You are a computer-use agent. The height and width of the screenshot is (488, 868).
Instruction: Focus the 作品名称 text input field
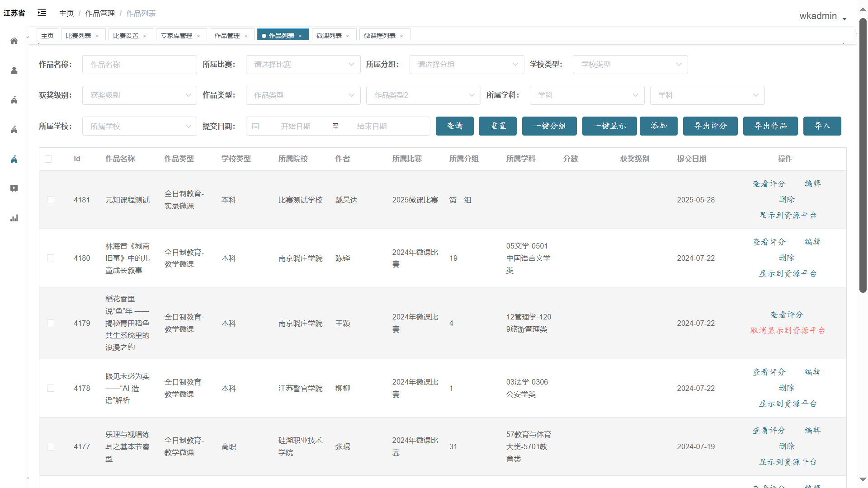point(139,65)
